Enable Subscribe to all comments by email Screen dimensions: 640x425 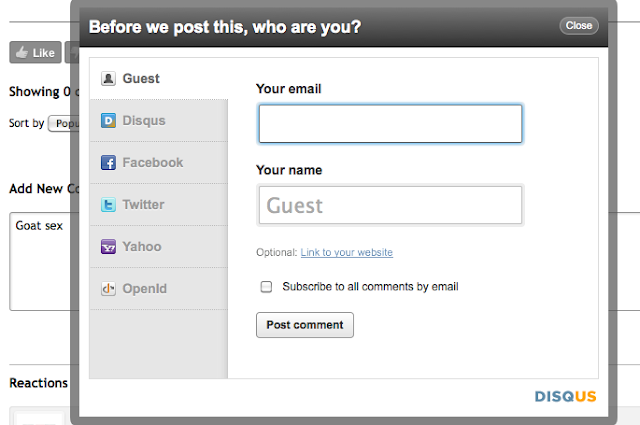(x=266, y=287)
